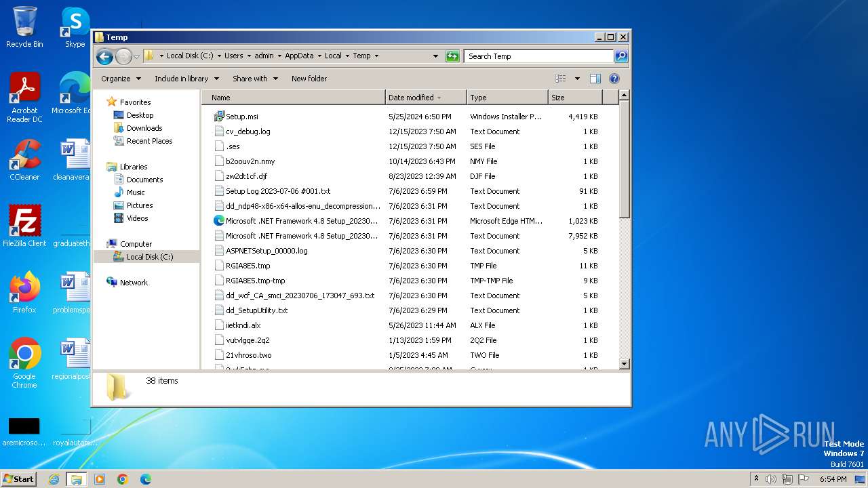Viewport: 868px width, 488px height.
Task: Select Downloads in Favorites tree
Action: (x=144, y=128)
